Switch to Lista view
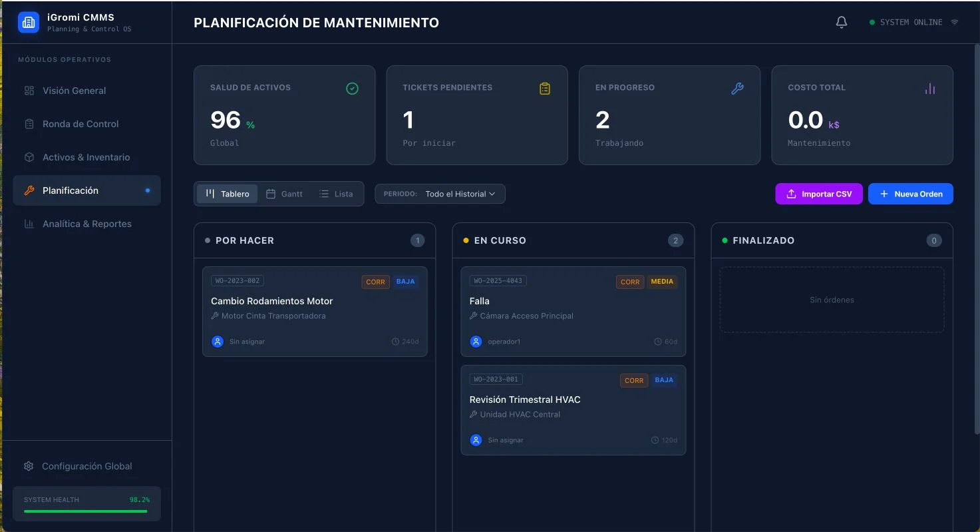Screen dimensions: 980x532 pos(336,194)
